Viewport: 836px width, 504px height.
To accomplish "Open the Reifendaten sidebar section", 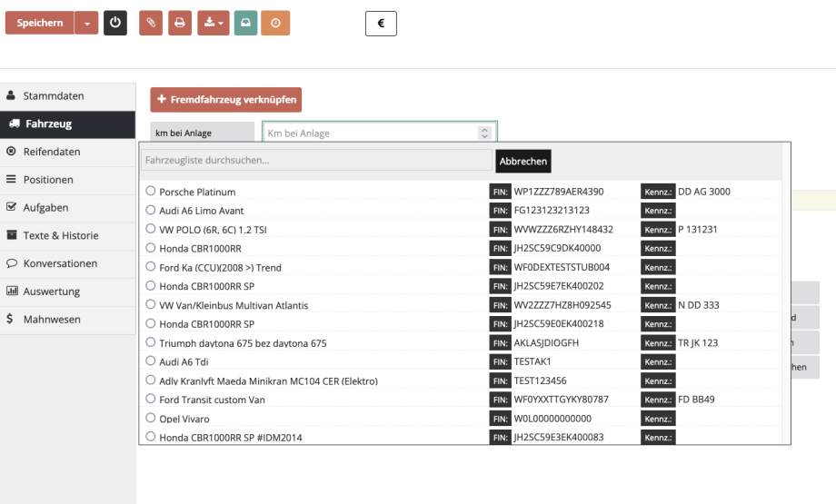I will 52,152.
